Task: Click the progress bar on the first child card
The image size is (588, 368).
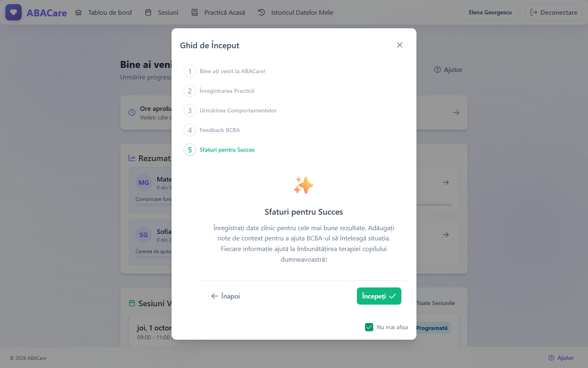Action: click(434, 205)
